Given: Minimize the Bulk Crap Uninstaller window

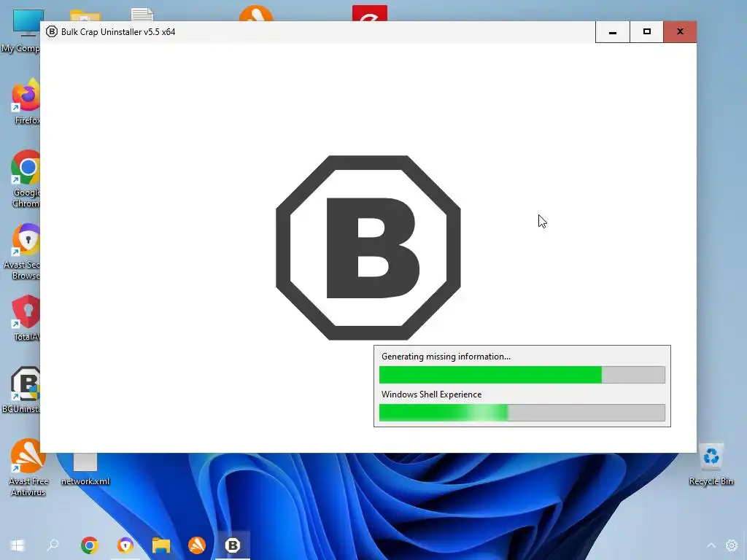Looking at the screenshot, I should pos(613,32).
